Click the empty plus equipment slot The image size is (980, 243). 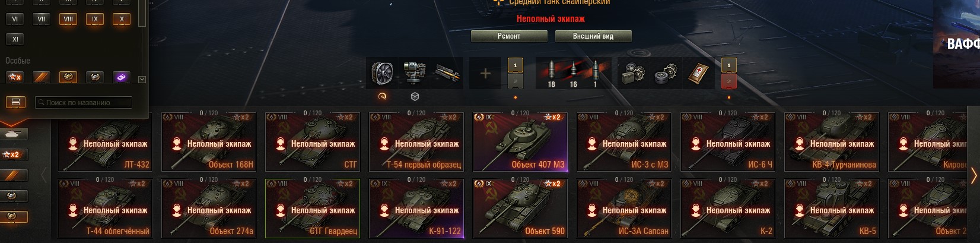pos(485,73)
